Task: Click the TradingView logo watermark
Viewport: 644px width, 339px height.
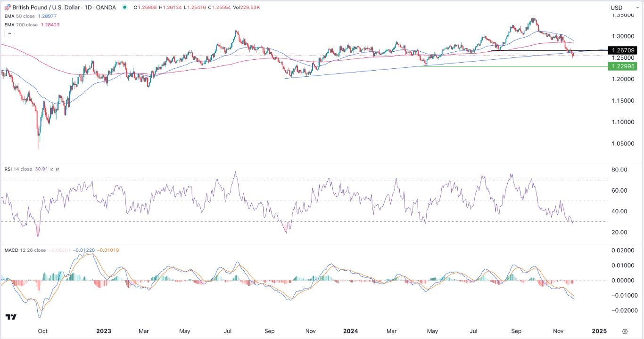Action: click(10, 317)
